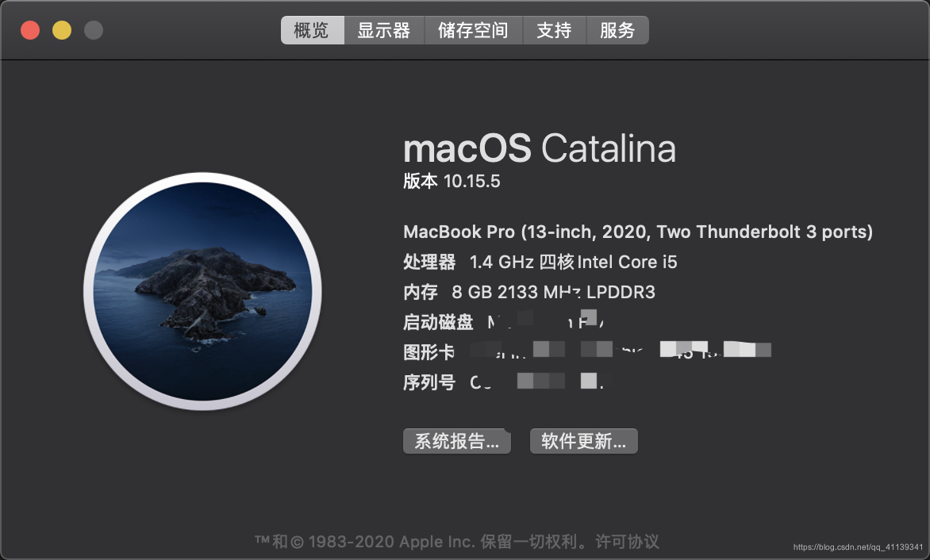
Task: Click the macOS Catalina island icon
Action: pos(203,291)
